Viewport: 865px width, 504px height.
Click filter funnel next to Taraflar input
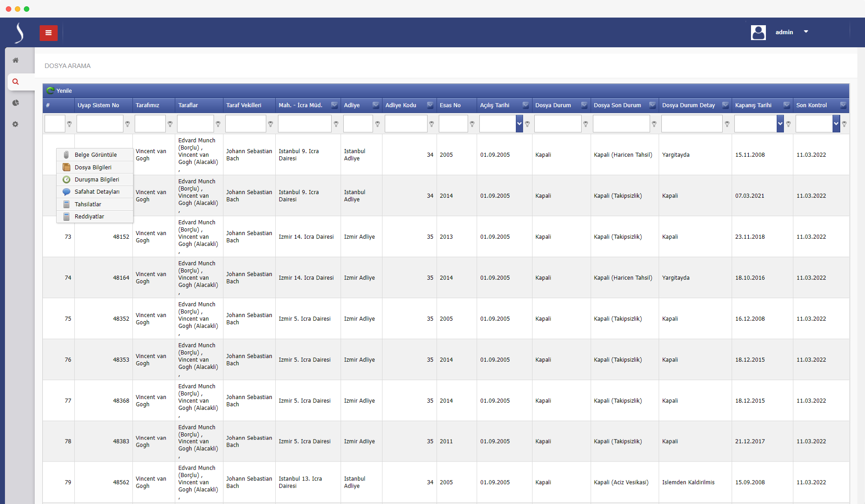coord(218,124)
